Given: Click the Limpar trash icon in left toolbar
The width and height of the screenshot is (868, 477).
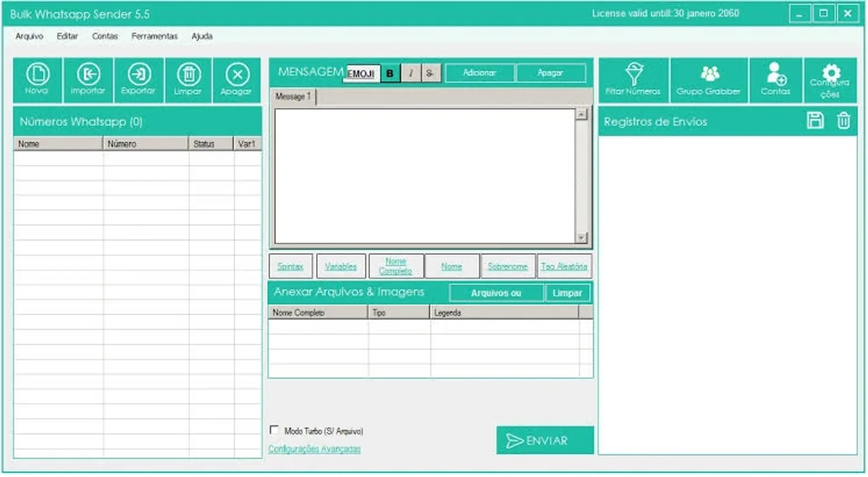Looking at the screenshot, I should pyautogui.click(x=188, y=80).
